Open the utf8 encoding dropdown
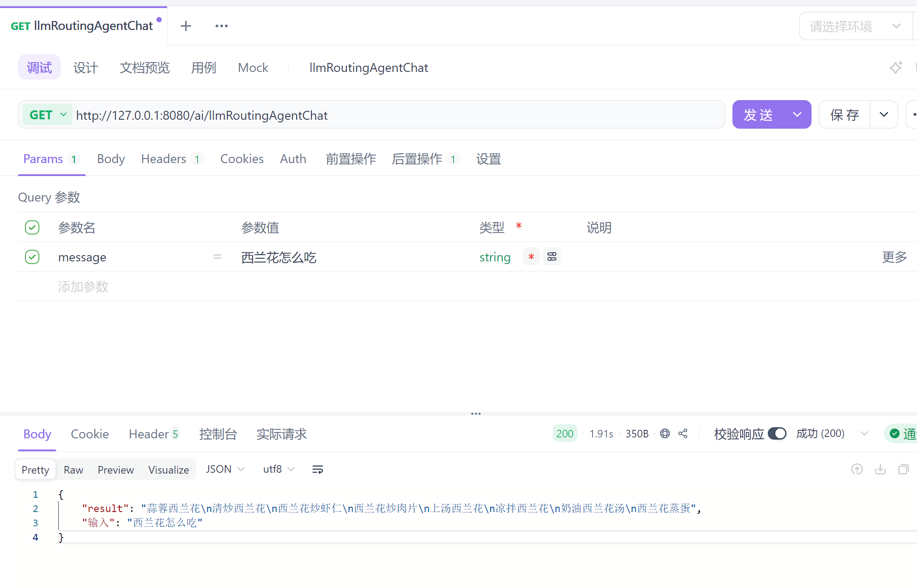Viewport: 917px width, 588px height. click(x=279, y=469)
